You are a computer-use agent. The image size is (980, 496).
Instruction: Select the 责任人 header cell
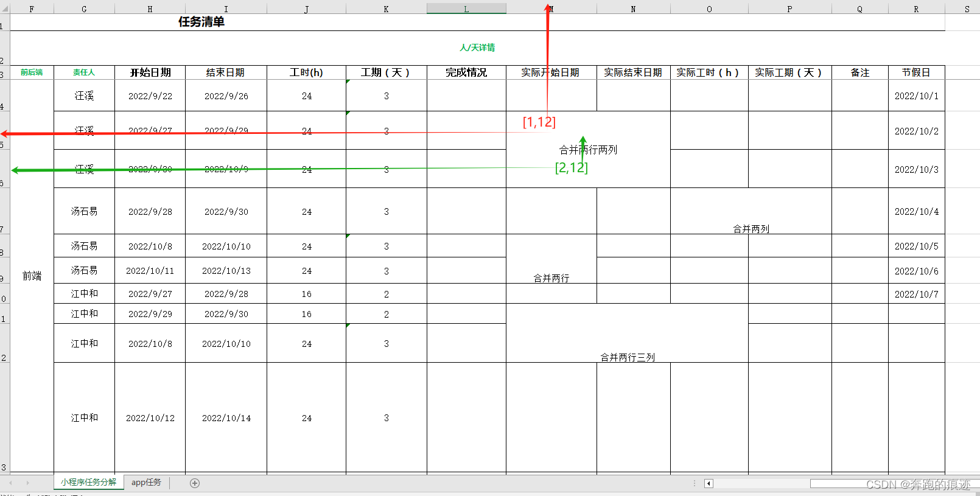pyautogui.click(x=84, y=72)
